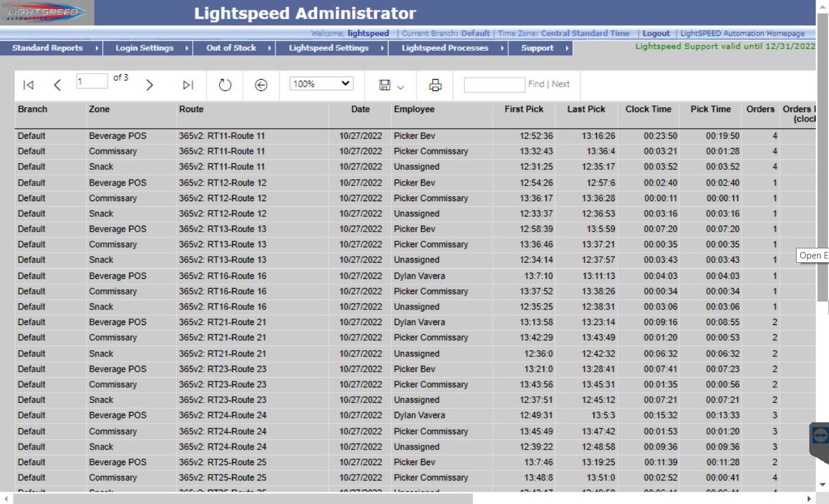Click Unassigned employee in Route 21 row
Viewport: 829px width, 504px height.
click(x=416, y=353)
